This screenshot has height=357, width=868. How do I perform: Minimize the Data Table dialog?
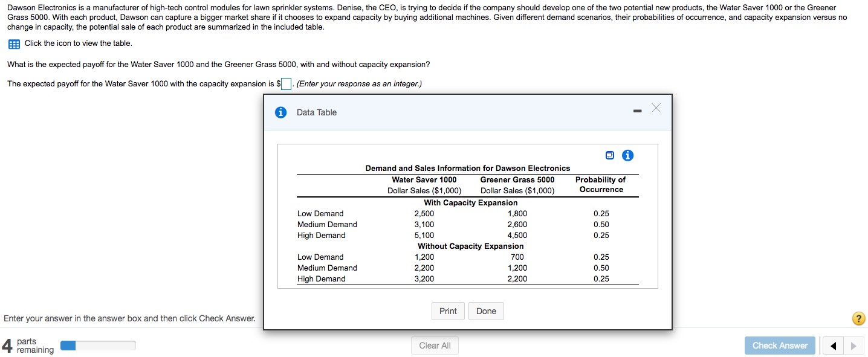pos(638,111)
